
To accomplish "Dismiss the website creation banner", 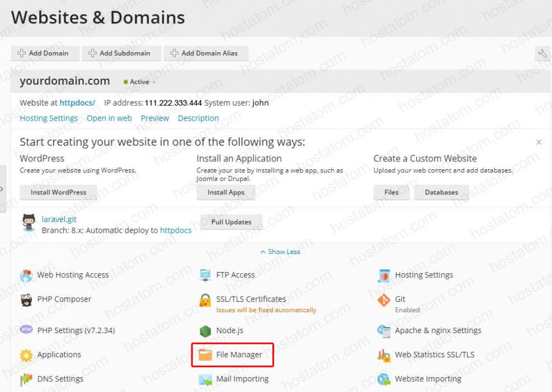I will [539, 142].
